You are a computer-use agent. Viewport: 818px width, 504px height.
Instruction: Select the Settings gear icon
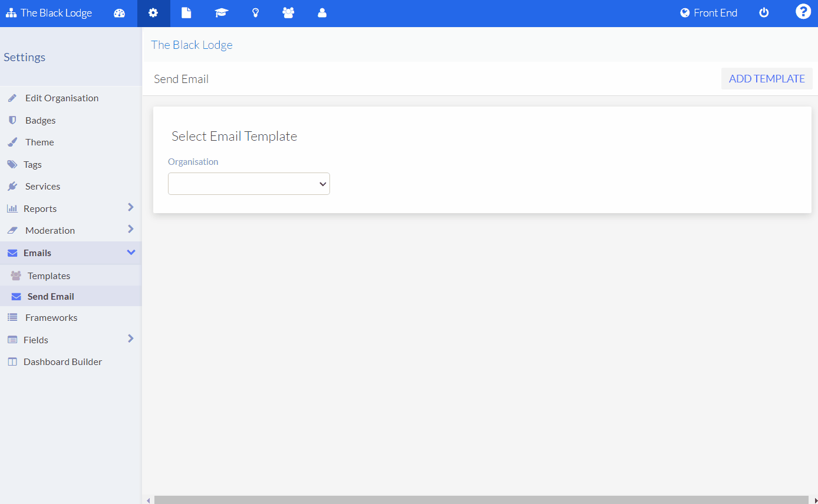pos(153,12)
